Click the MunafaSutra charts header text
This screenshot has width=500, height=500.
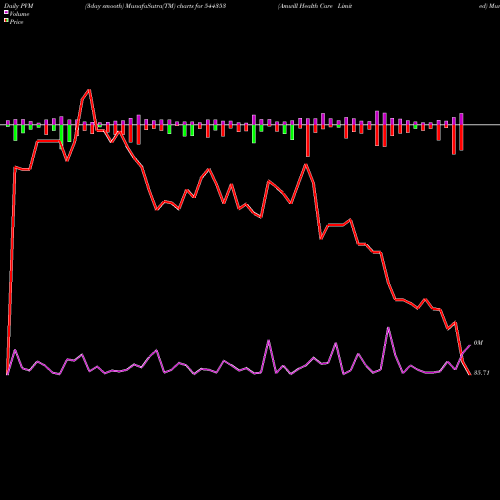[155, 6]
